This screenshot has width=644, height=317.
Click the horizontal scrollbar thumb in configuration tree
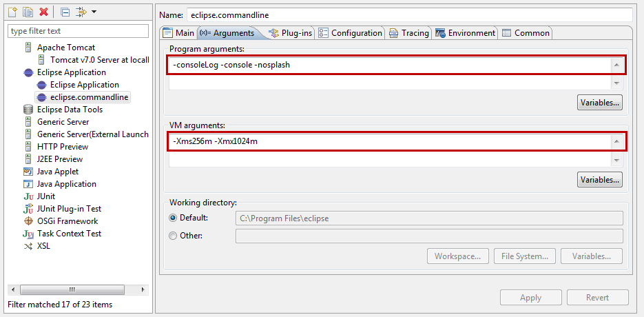pyautogui.click(x=72, y=289)
